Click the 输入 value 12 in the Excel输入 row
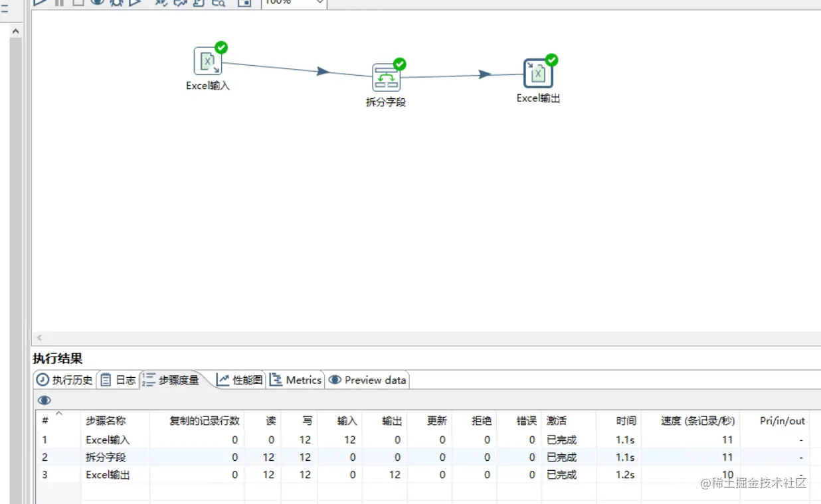Image resolution: width=821 pixels, height=504 pixels. [350, 440]
